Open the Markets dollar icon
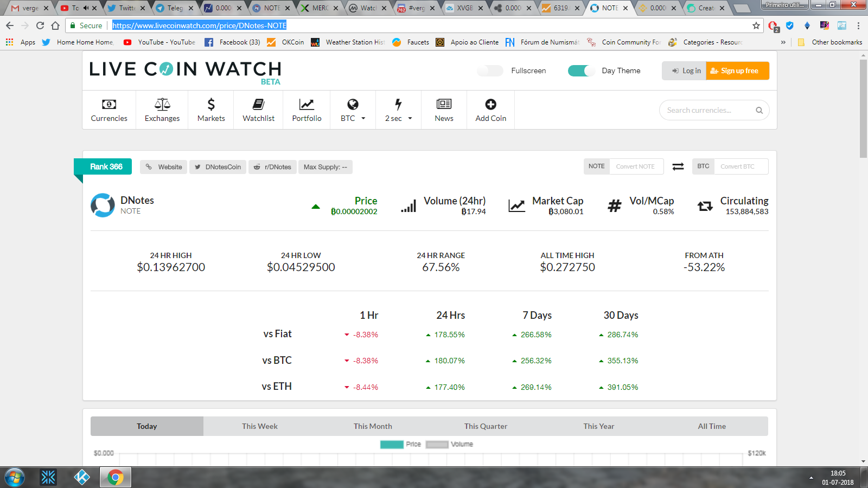The height and width of the screenshot is (488, 868). pyautogui.click(x=211, y=104)
